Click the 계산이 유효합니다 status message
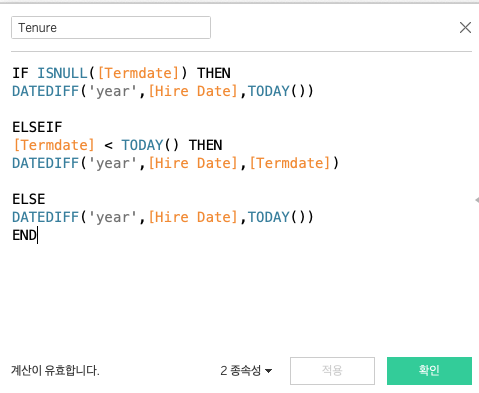Image resolution: width=479 pixels, height=393 pixels. 55,370
